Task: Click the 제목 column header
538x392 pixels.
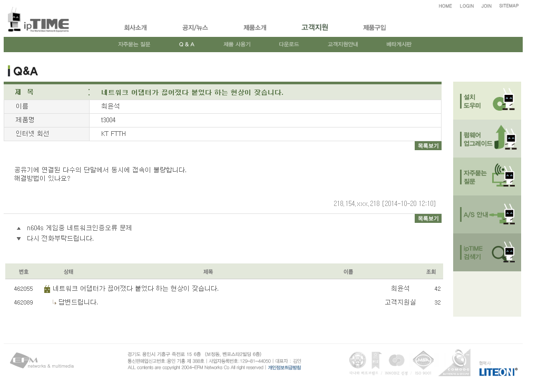Action: [208, 272]
